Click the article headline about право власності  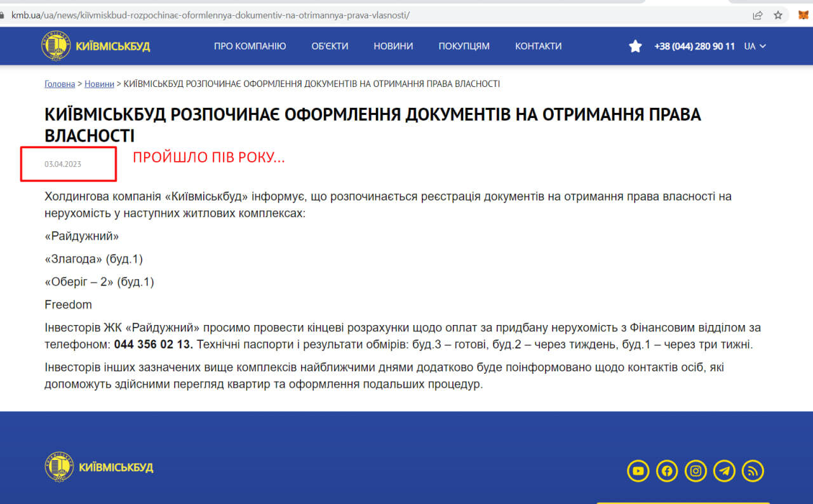click(373, 124)
